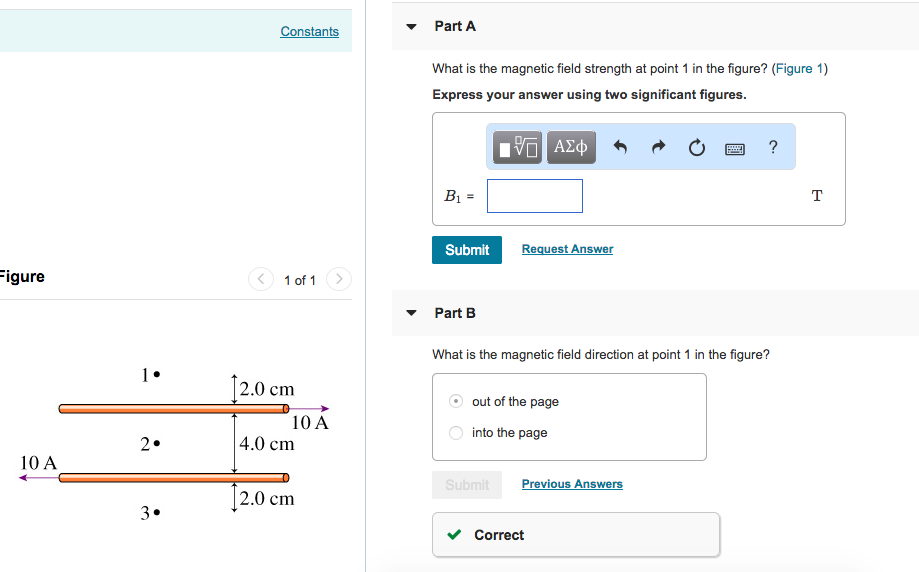Go to next figure arrow
919x572 pixels.
point(339,279)
